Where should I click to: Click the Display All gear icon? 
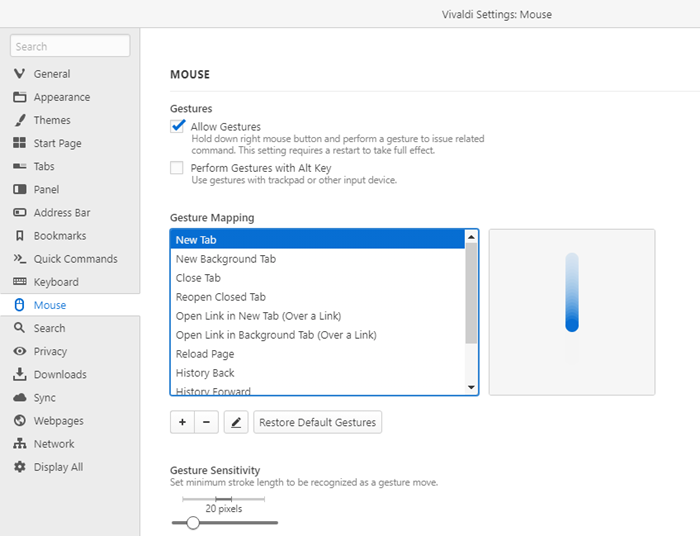(19, 467)
